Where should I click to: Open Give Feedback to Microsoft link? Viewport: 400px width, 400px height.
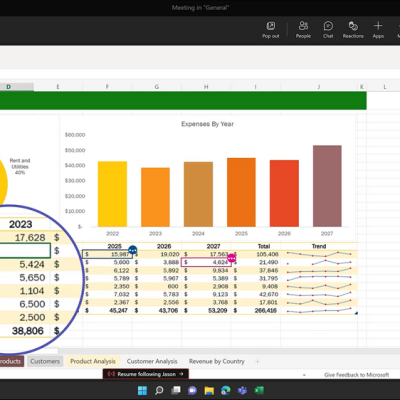pyautogui.click(x=357, y=375)
